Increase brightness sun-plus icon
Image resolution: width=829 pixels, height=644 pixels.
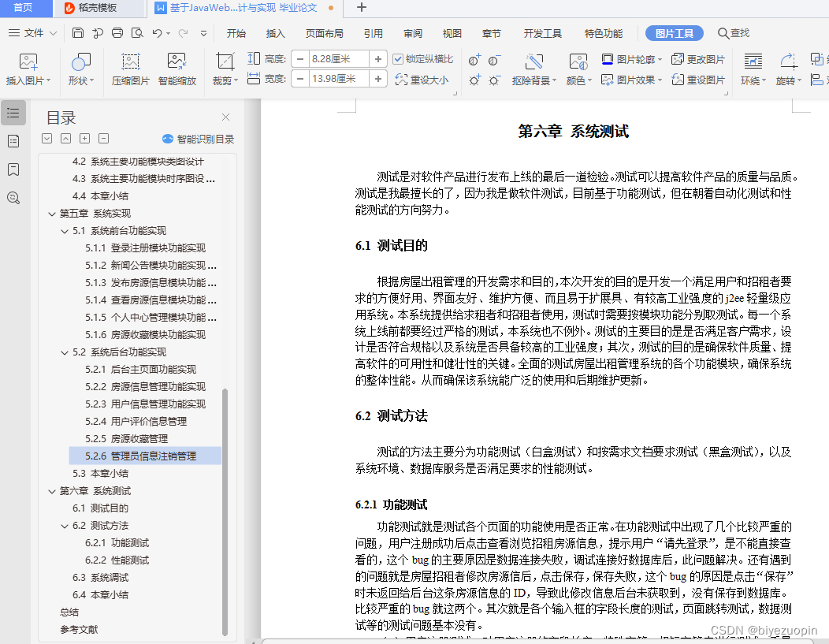474,80
